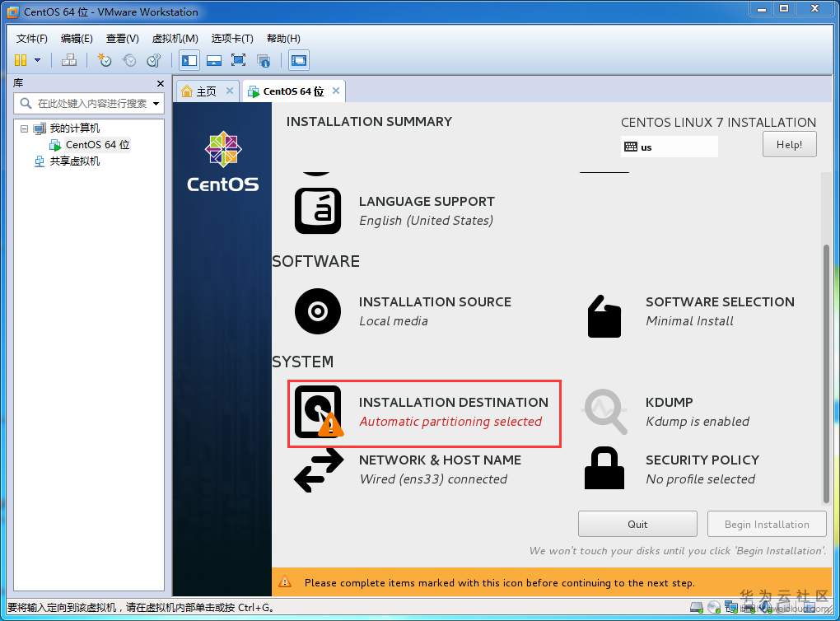
Task: Open the 编辑(E) menu
Action: point(77,39)
